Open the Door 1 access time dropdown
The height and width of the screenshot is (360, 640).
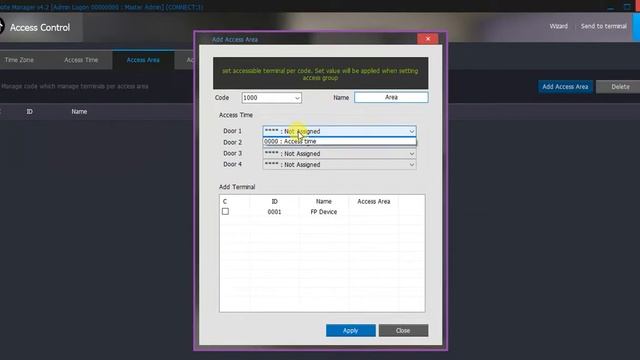pos(340,131)
